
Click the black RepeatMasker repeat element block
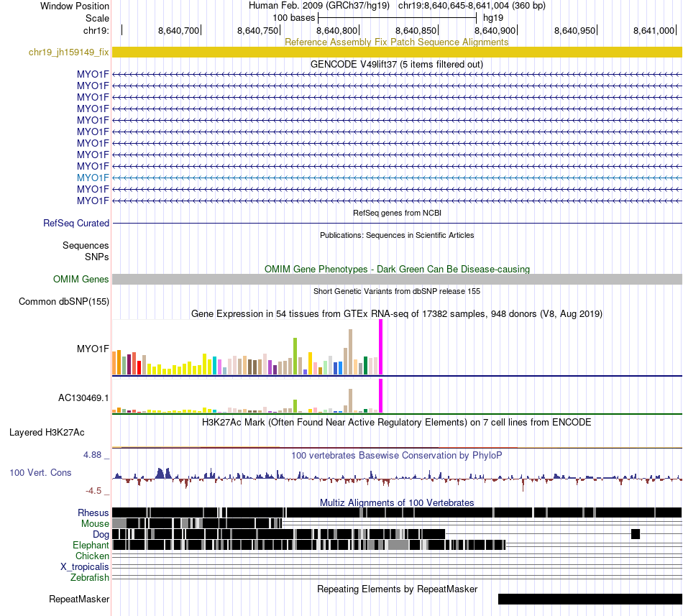(x=590, y=599)
